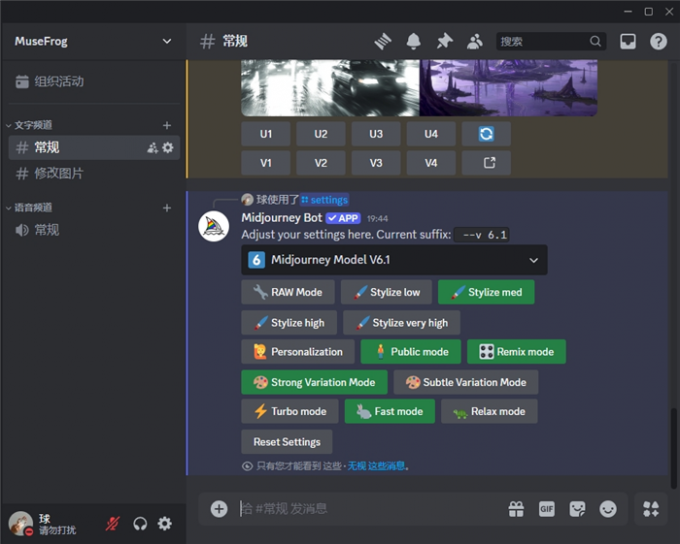The image size is (680, 544).
Task: Select Stylize low
Action: [386, 292]
